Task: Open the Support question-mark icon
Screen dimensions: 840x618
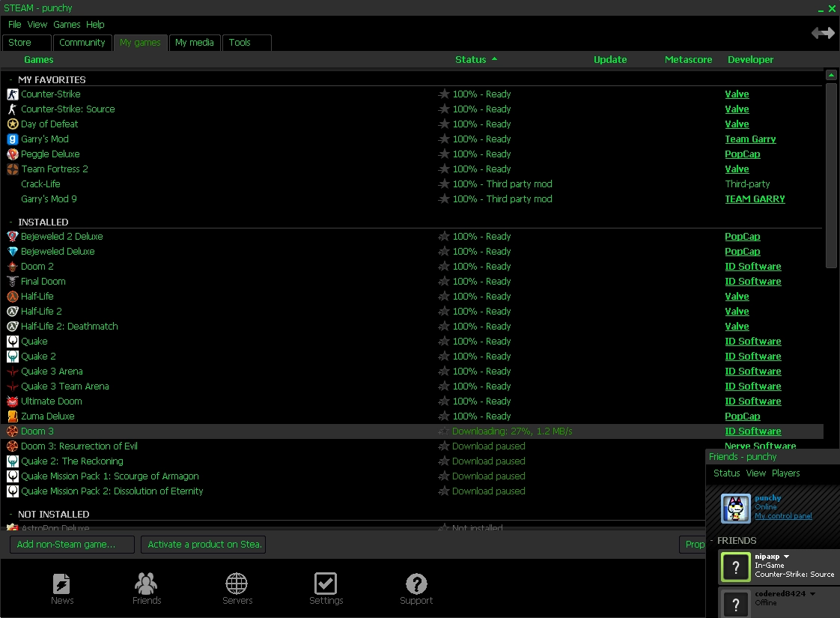Action: pos(416,583)
